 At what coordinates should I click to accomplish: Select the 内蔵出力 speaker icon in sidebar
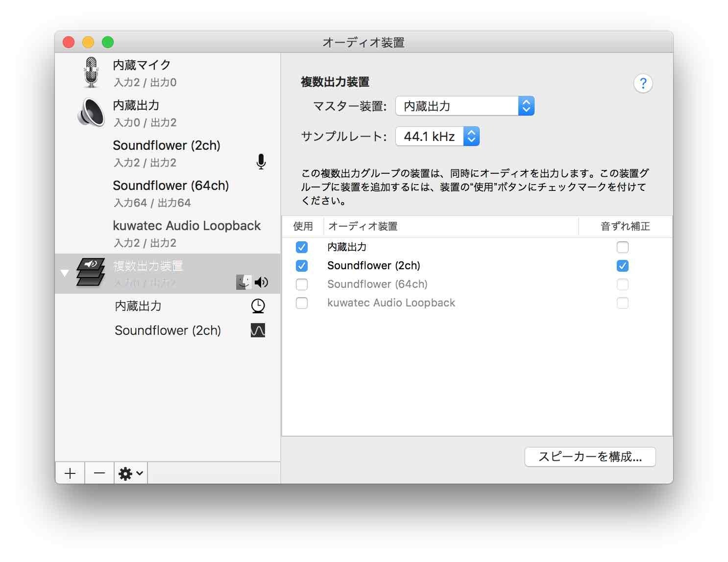click(91, 113)
